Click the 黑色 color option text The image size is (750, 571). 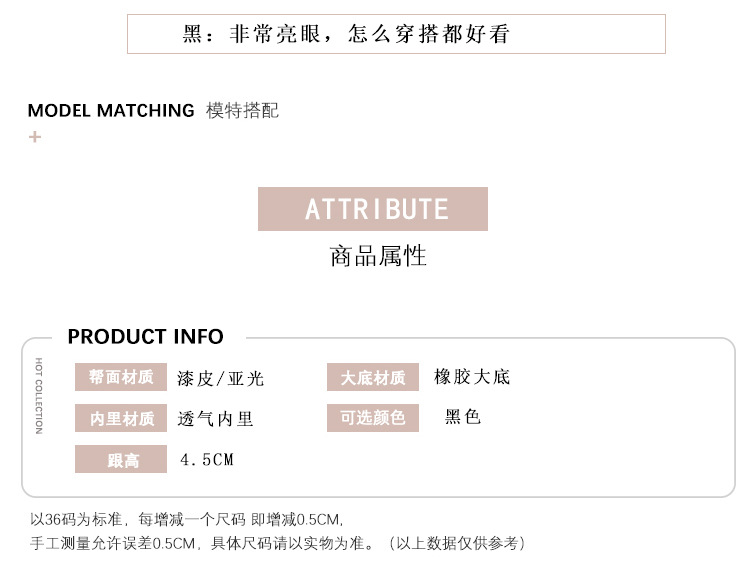463,417
